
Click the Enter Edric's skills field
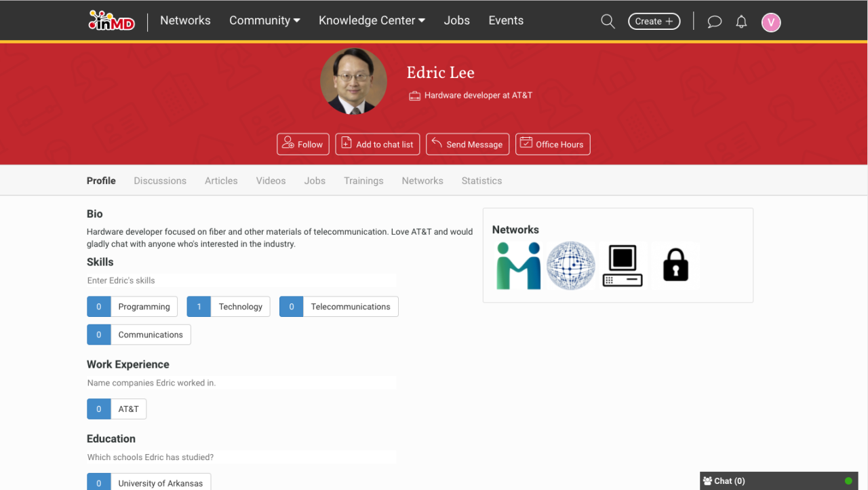[241, 280]
